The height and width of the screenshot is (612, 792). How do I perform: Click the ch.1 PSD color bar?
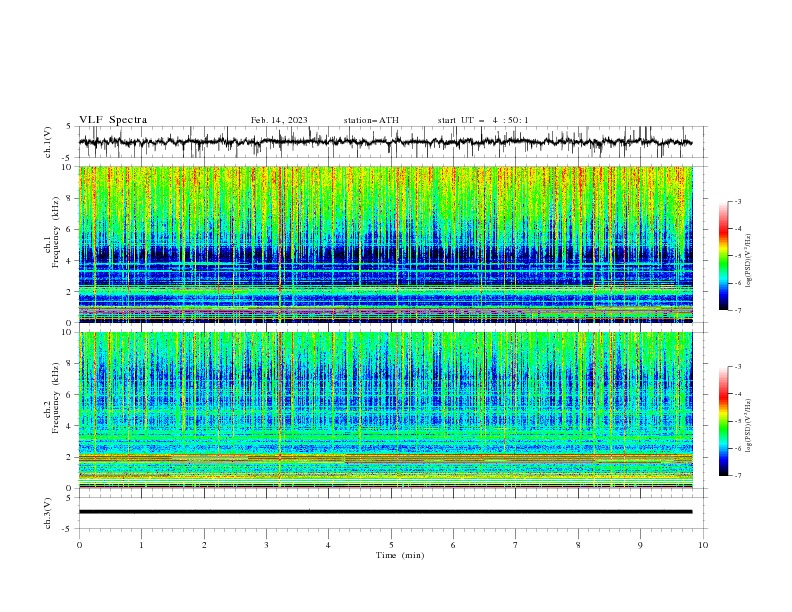(x=723, y=255)
